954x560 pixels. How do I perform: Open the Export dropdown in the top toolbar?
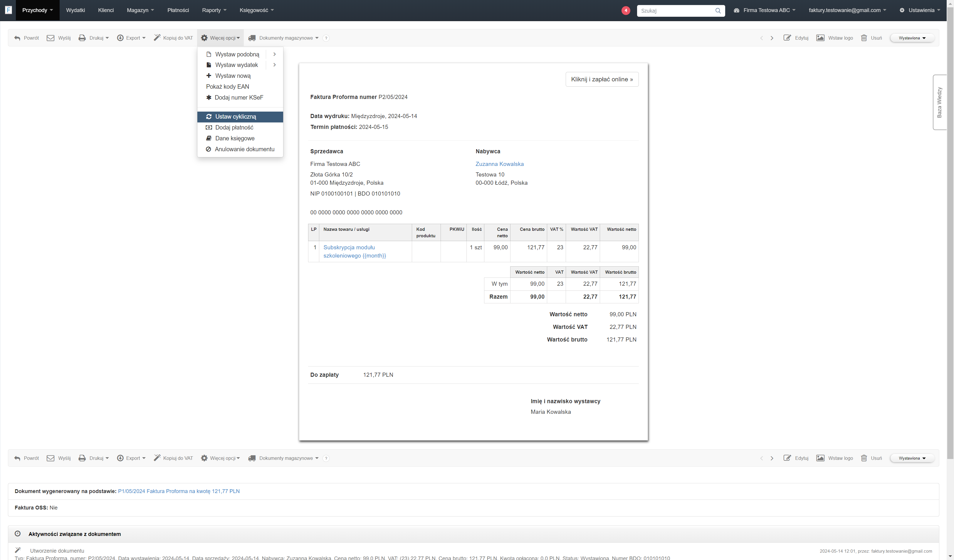tap(131, 38)
